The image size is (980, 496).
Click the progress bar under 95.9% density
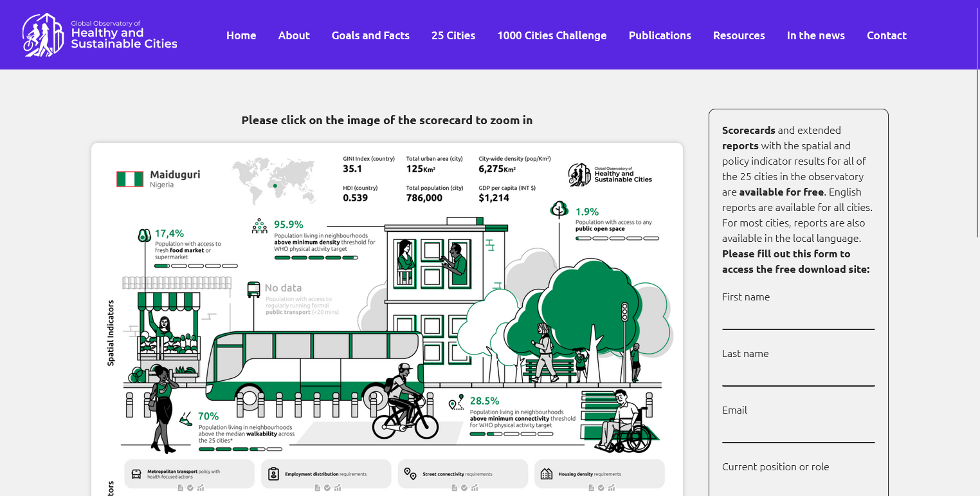(316, 258)
